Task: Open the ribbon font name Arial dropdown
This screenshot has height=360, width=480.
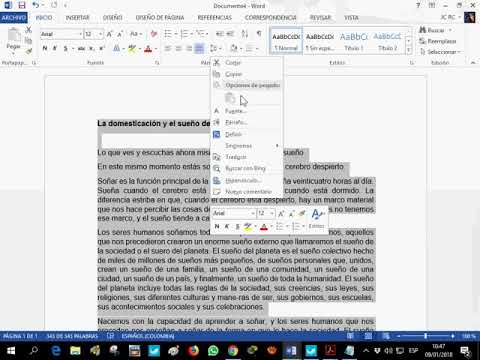Action: pyautogui.click(x=80, y=34)
